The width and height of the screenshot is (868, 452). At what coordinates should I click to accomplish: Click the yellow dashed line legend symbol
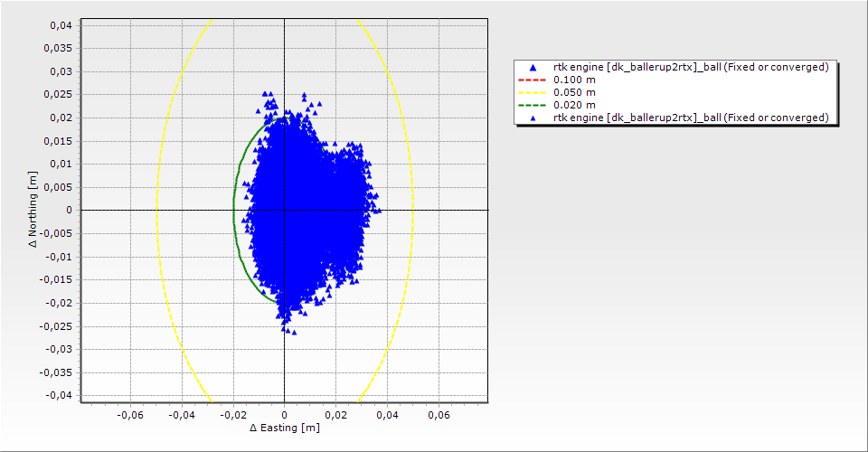tap(533, 92)
